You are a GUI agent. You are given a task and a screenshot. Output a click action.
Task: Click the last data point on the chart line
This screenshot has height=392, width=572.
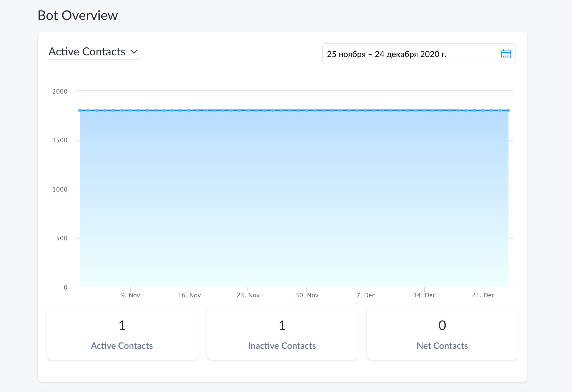click(x=508, y=110)
